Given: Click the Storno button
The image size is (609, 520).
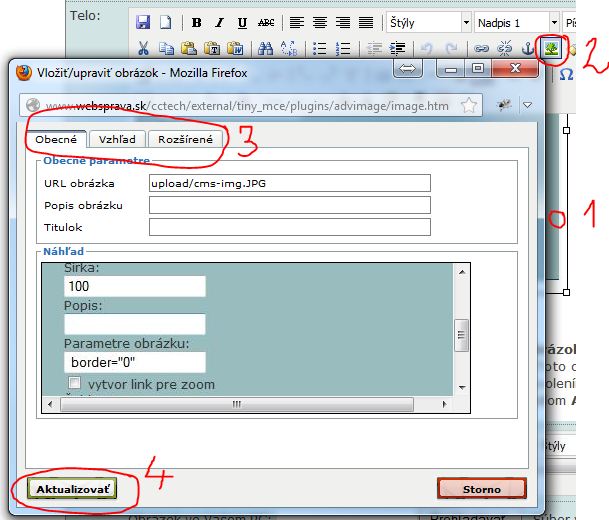Looking at the screenshot, I should click(482, 489).
